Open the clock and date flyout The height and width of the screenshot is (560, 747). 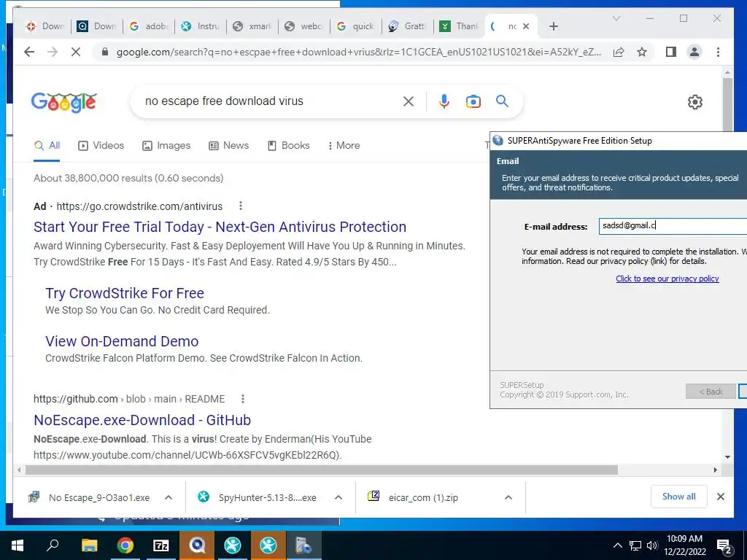click(684, 545)
